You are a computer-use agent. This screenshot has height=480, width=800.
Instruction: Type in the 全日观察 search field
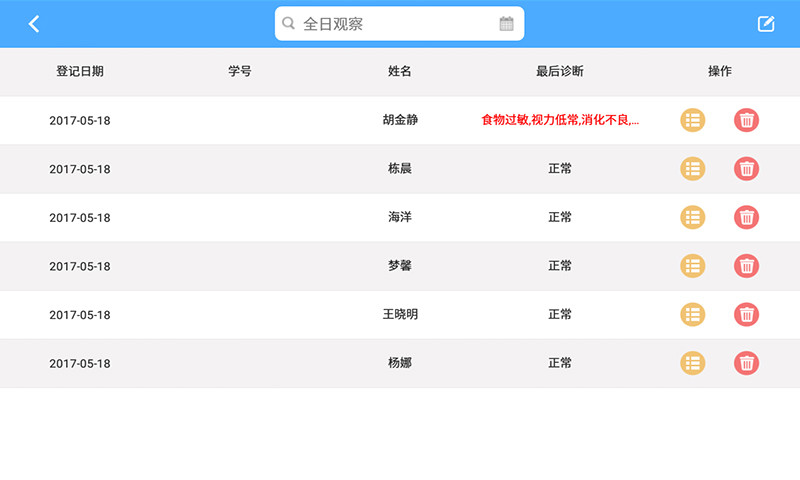coord(395,24)
